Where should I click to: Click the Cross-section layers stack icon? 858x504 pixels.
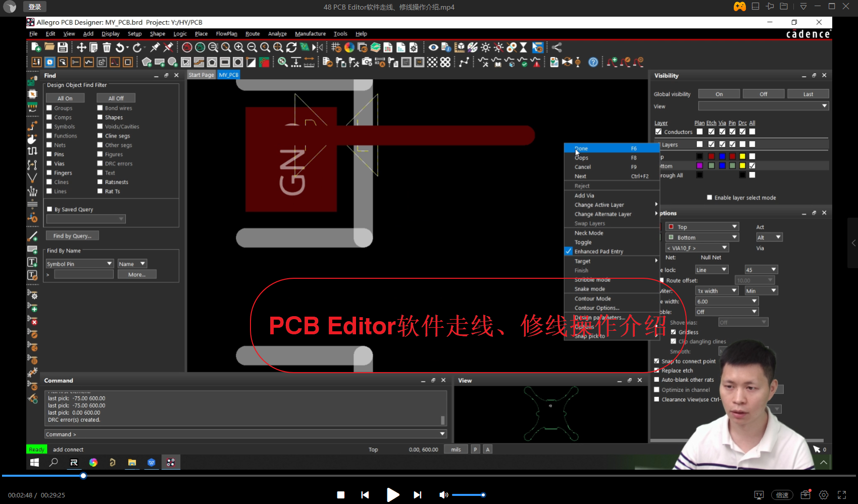tap(375, 47)
